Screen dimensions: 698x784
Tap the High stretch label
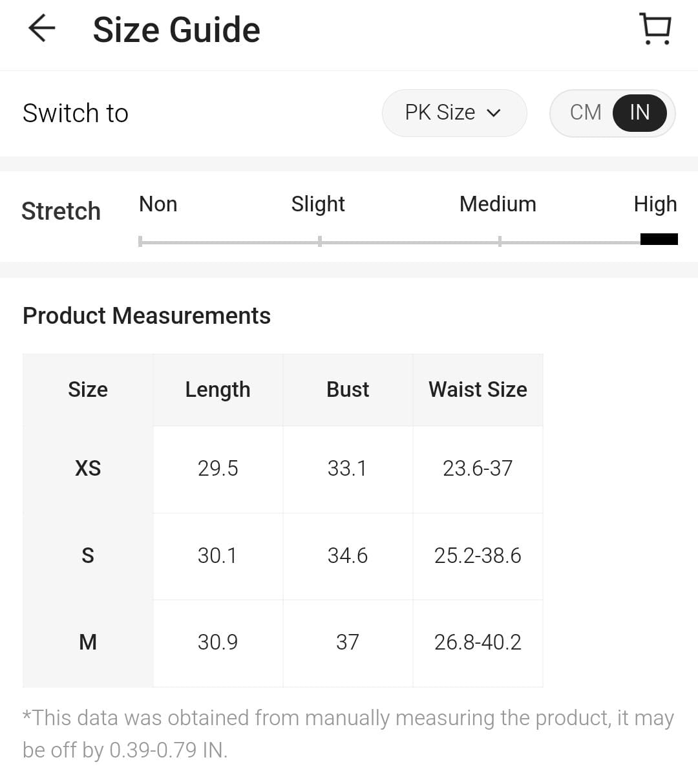coord(655,204)
